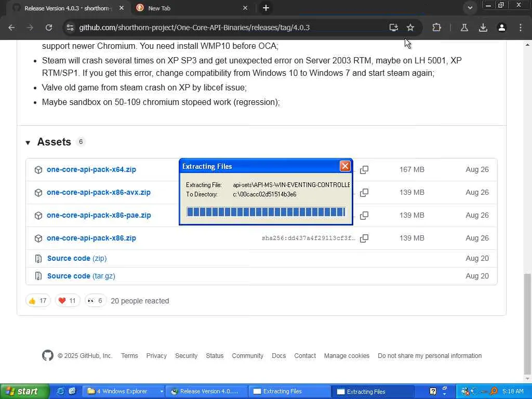Collapse the Assets section

[x=28, y=142]
